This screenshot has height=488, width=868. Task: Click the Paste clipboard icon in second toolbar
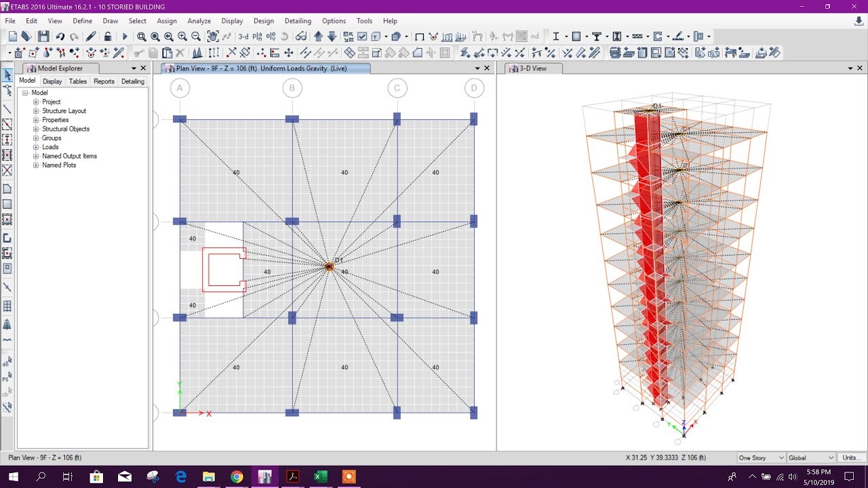tap(167, 53)
